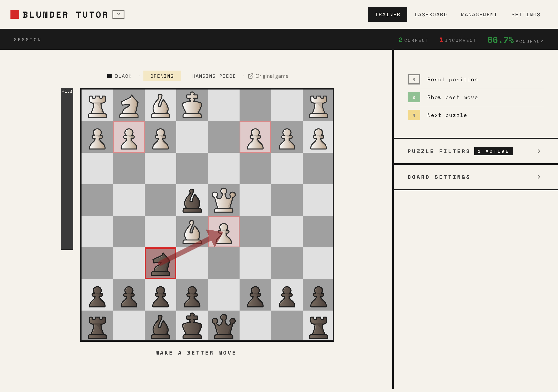Toggle the 1 ACTIVE filter badge
Image resolution: width=558 pixels, height=392 pixels.
493,151
